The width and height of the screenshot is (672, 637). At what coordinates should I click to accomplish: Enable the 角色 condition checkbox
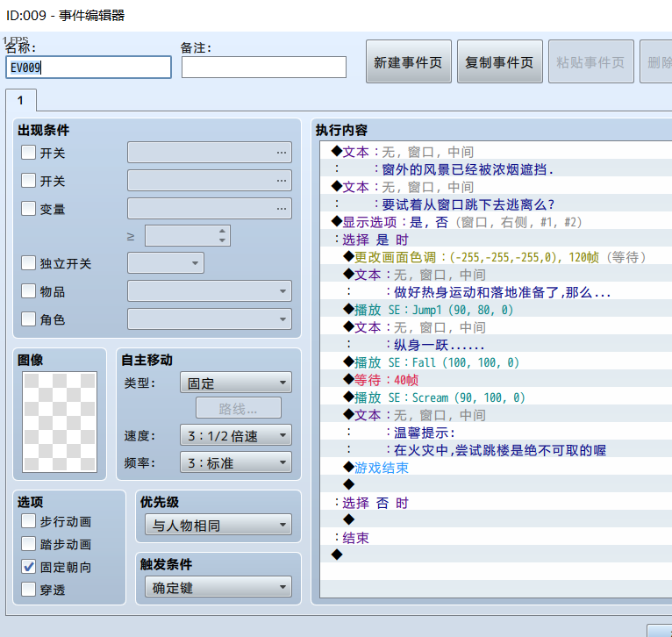(28, 318)
